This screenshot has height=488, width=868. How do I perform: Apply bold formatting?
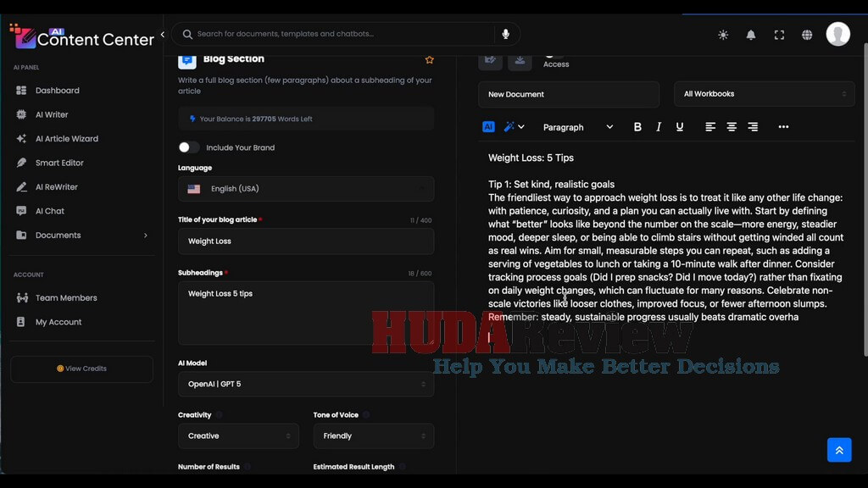(637, 127)
